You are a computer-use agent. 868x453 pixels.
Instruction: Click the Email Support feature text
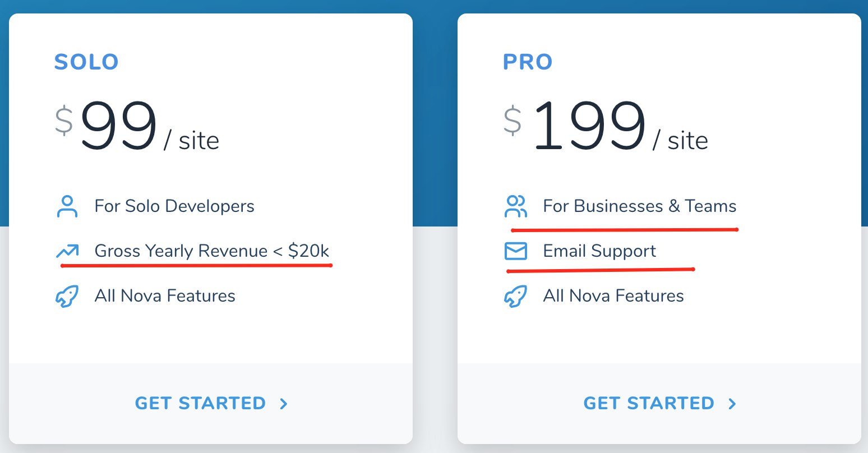(x=599, y=251)
